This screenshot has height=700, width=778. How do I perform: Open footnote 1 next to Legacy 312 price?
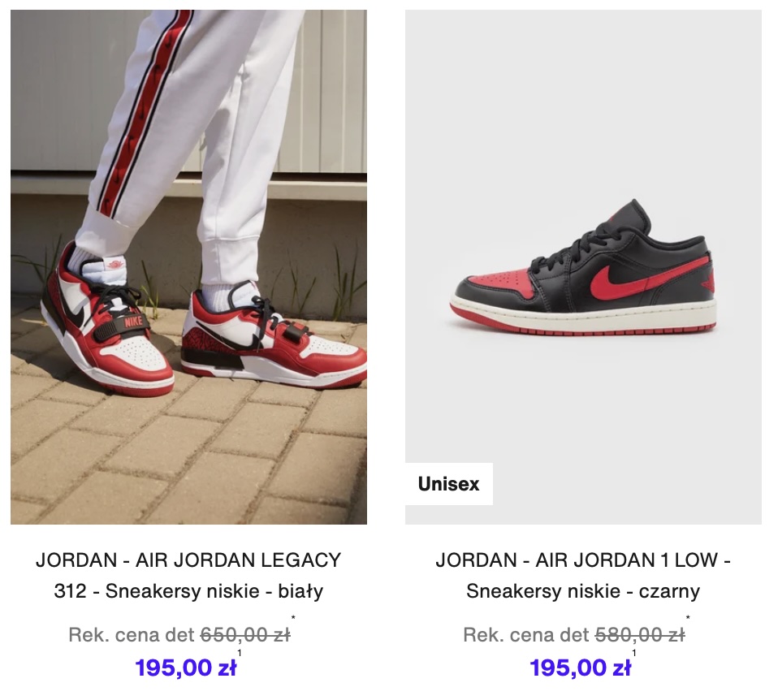[x=240, y=653]
